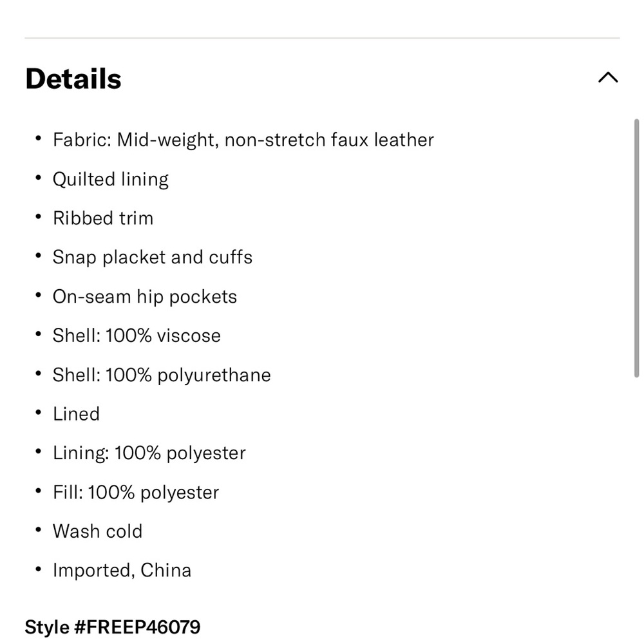Select the 'Imported, China' bullet
This screenshot has height=644, width=644.
pos(122,570)
